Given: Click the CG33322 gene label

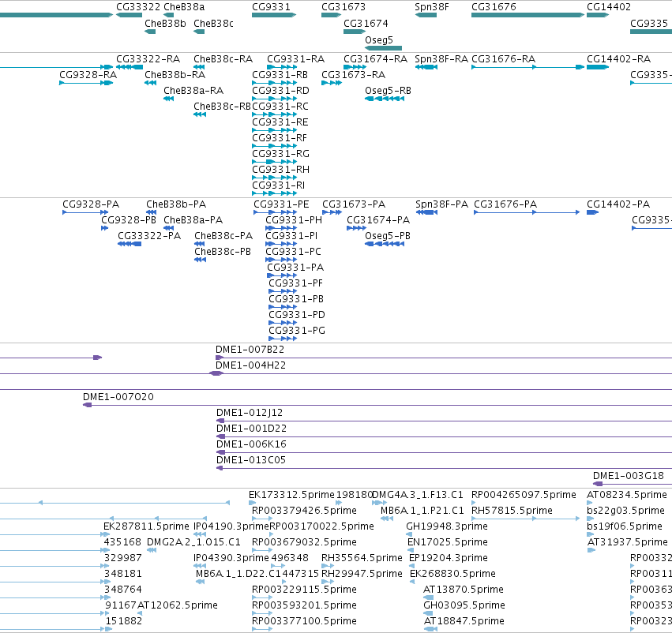Looking at the screenshot, I should [138, 7].
